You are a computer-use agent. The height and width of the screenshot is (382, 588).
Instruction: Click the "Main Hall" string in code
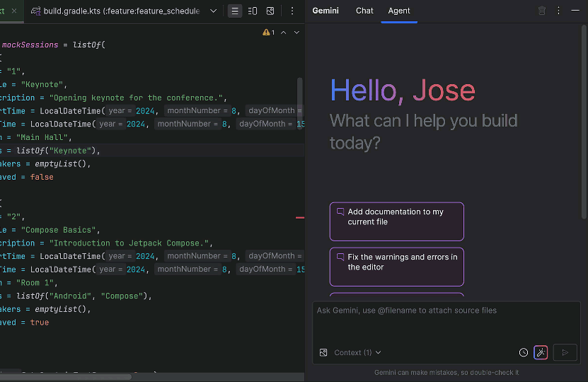[42, 137]
